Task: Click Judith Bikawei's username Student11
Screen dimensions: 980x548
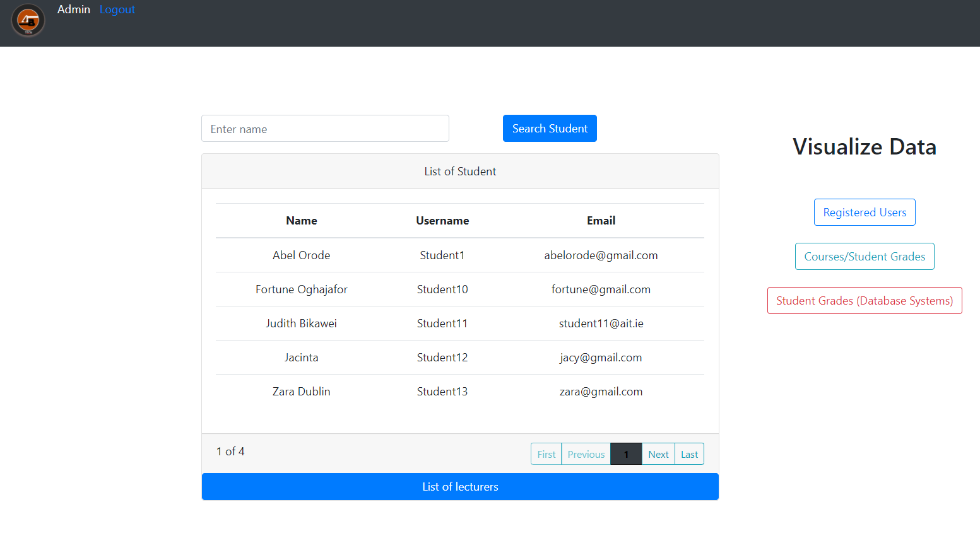Action: click(442, 323)
